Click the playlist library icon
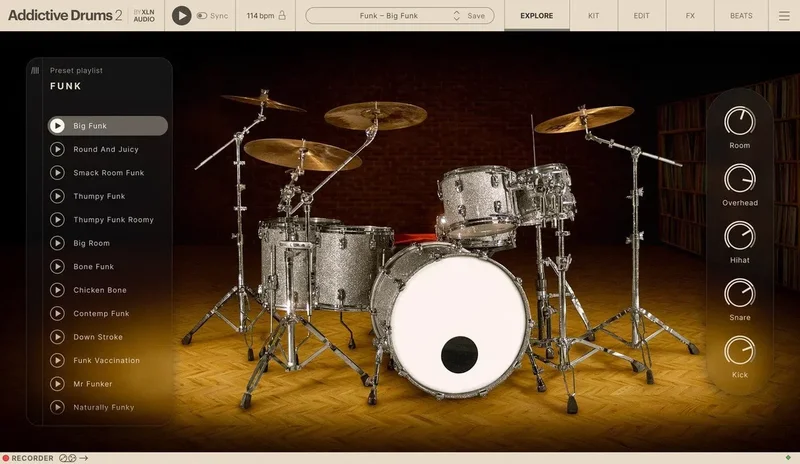Image resolution: width=800 pixels, height=464 pixels. (35, 70)
